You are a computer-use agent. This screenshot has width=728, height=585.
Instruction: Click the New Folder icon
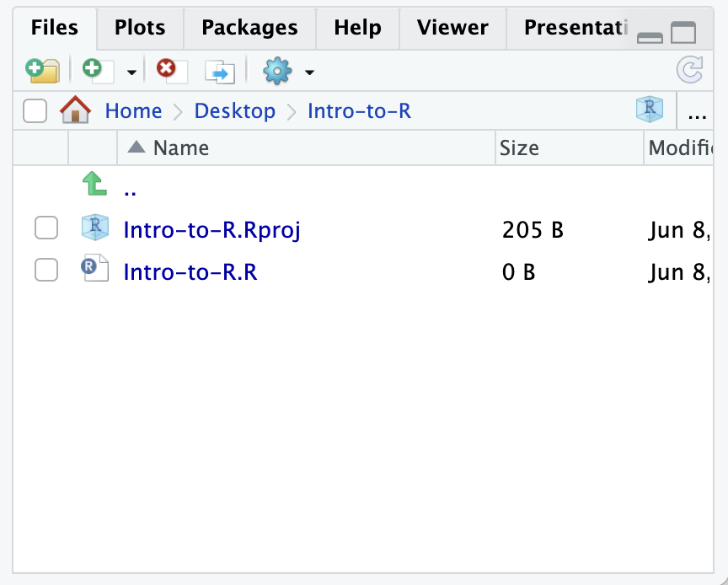coord(42,71)
